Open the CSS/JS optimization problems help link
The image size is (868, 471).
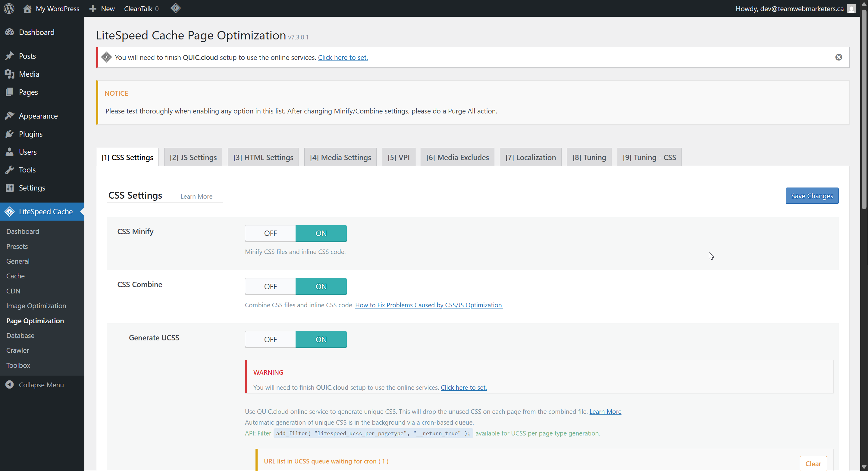point(429,305)
